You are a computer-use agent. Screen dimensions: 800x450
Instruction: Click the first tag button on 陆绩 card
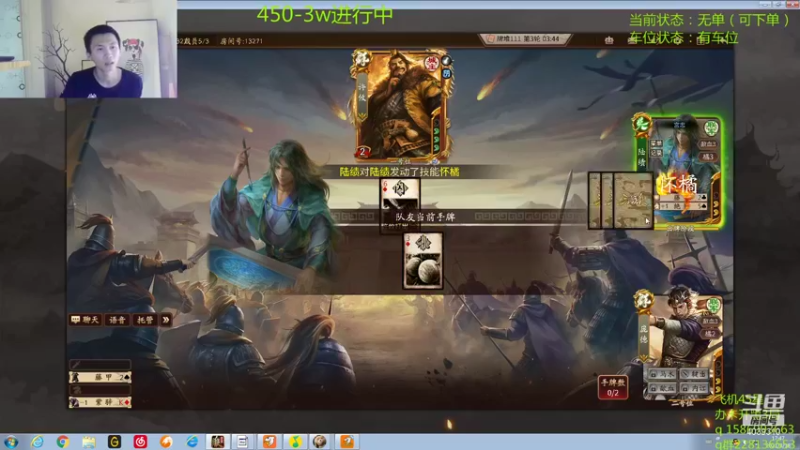pyautogui.click(x=708, y=144)
